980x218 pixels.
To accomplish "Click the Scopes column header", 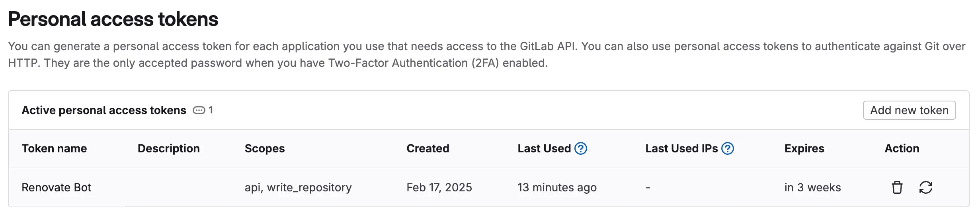I will coord(265,148).
